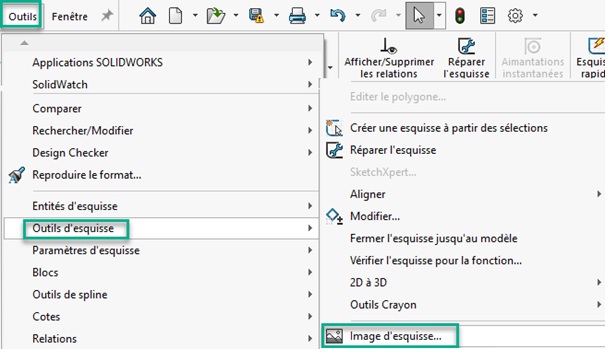This screenshot has width=616, height=360.
Task: Select Reproduire le format menu entry
Action: [162, 175]
